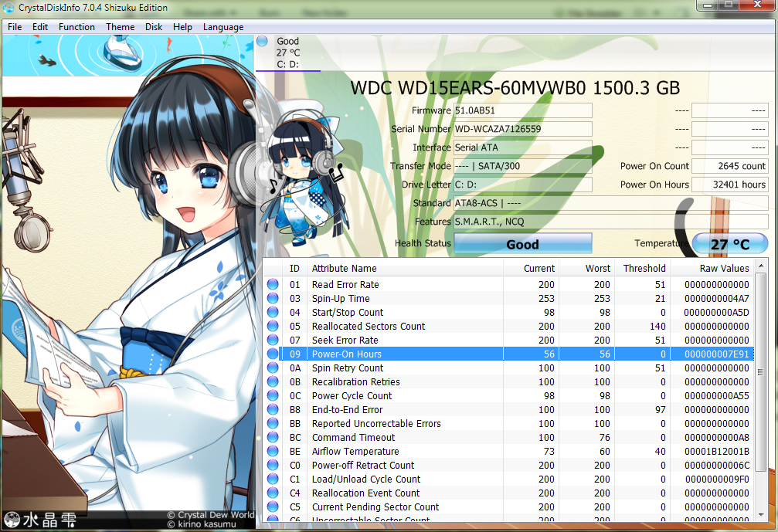
Task: Click status orb for Power-On Hours
Action: tap(273, 354)
